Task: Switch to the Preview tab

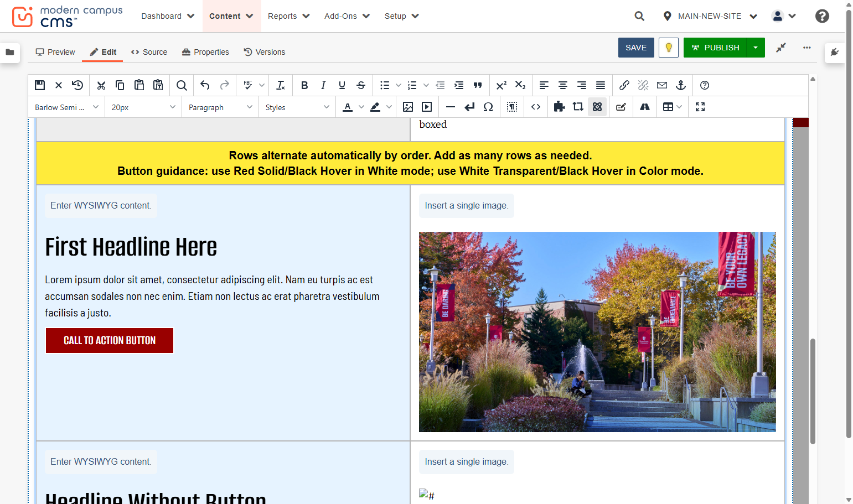Action: [55, 52]
